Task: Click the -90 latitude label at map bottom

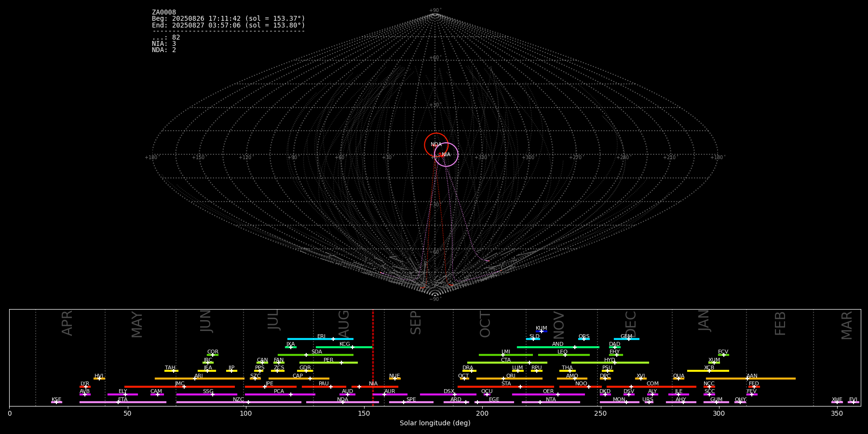Action: (x=434, y=299)
